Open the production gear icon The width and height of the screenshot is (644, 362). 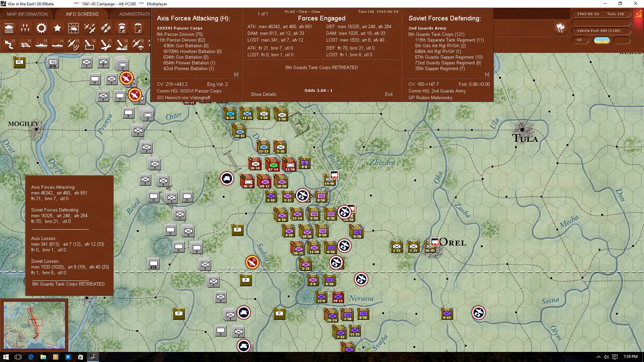[41, 28]
